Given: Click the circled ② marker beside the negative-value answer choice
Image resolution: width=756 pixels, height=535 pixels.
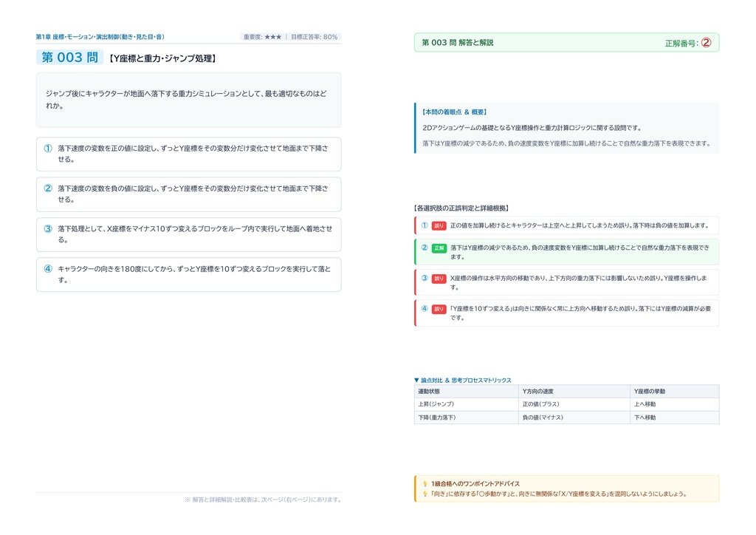Looking at the screenshot, I should pos(48,188).
